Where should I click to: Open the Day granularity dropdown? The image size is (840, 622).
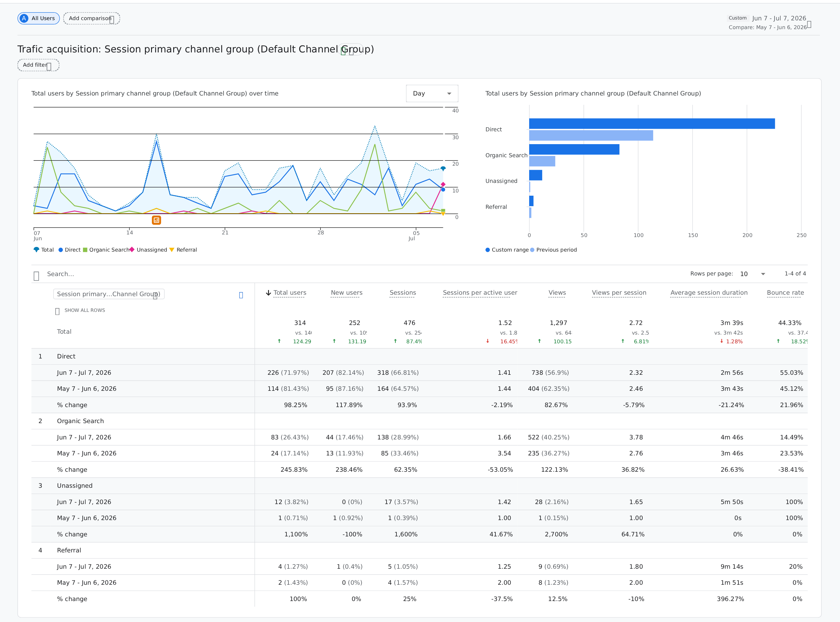(432, 93)
